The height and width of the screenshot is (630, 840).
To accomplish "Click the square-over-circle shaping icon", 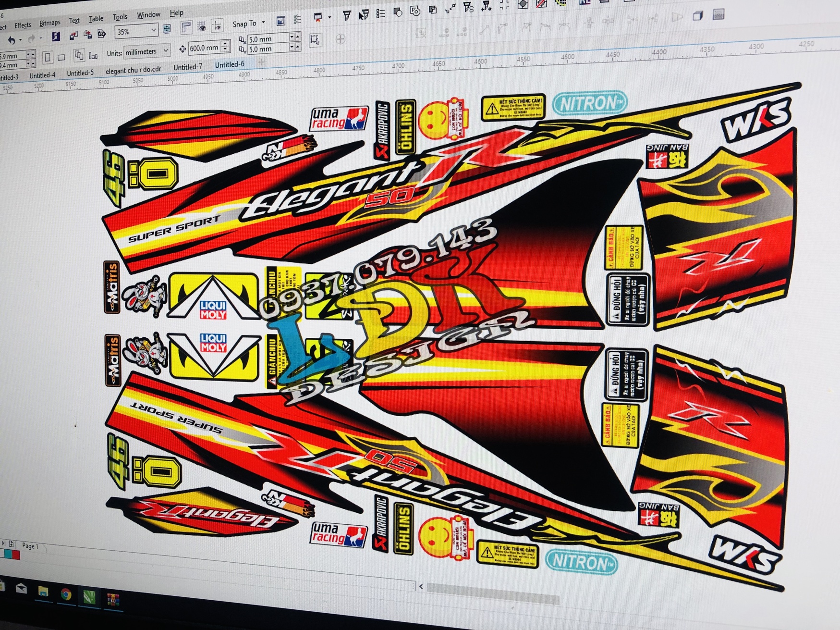I will (x=398, y=12).
